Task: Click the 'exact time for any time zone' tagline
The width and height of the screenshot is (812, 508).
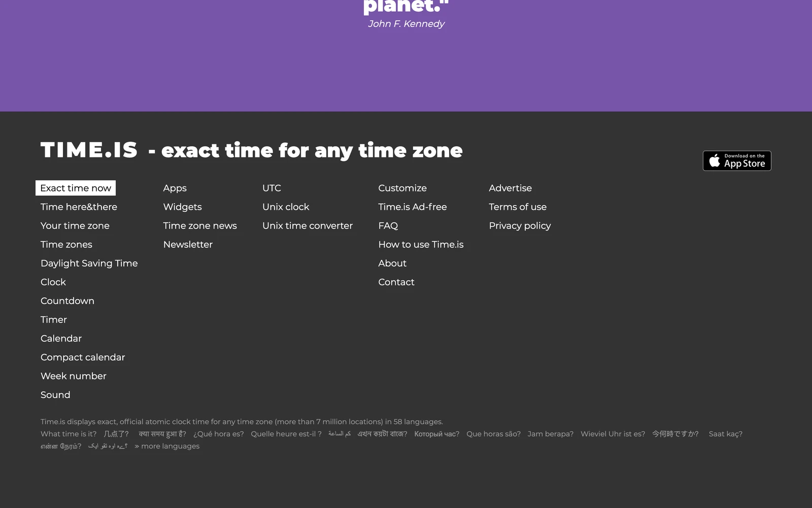Action: coord(312,150)
